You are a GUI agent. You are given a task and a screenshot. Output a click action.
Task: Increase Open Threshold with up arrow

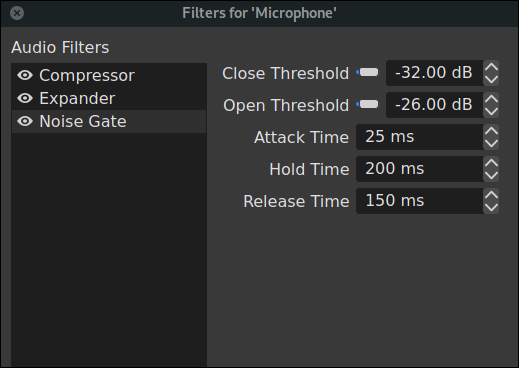[491, 99]
